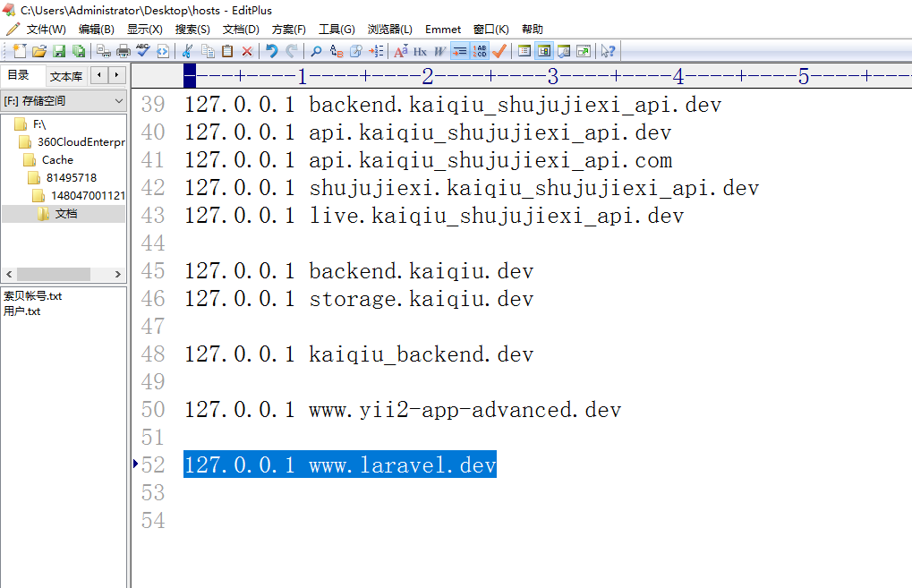912x588 pixels.
Task: Delete the selection with red X
Action: pyautogui.click(x=247, y=51)
